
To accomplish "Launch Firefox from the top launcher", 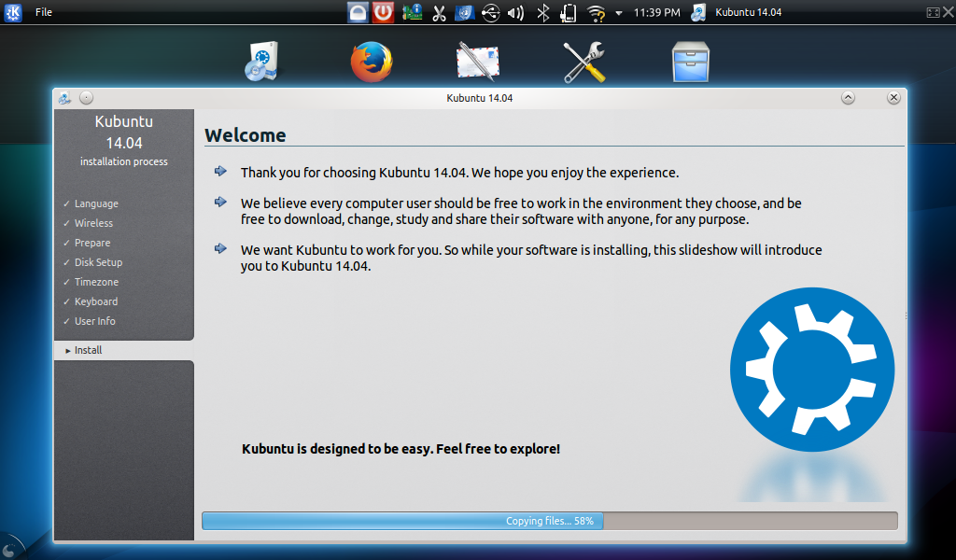I will click(372, 62).
